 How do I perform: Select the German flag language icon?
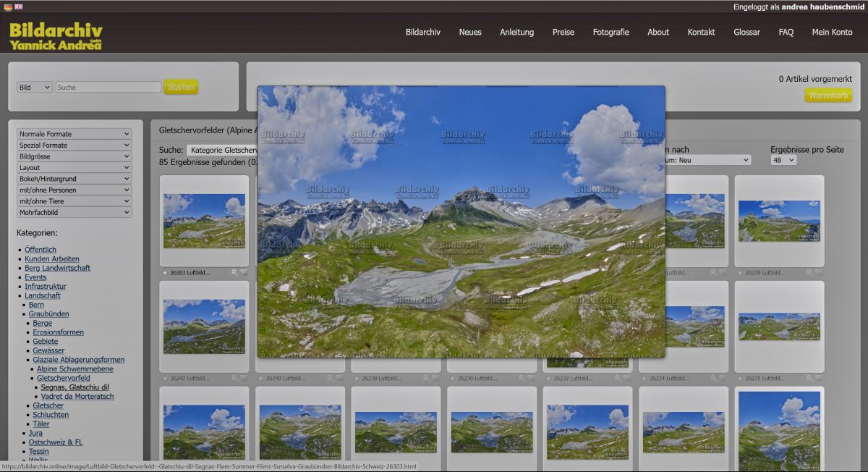(x=9, y=5)
